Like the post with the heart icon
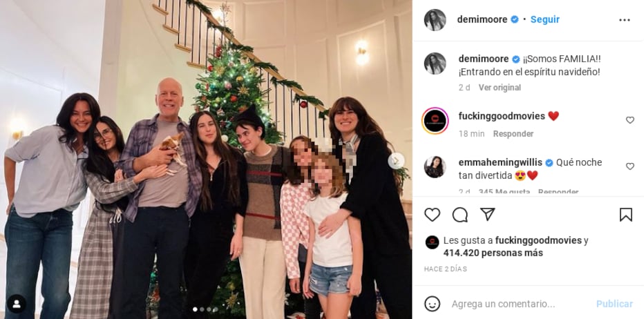The image size is (644, 319). [433, 215]
